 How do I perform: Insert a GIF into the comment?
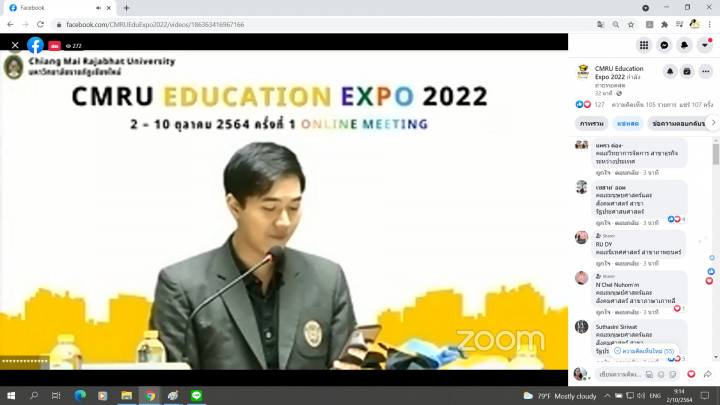(649, 375)
